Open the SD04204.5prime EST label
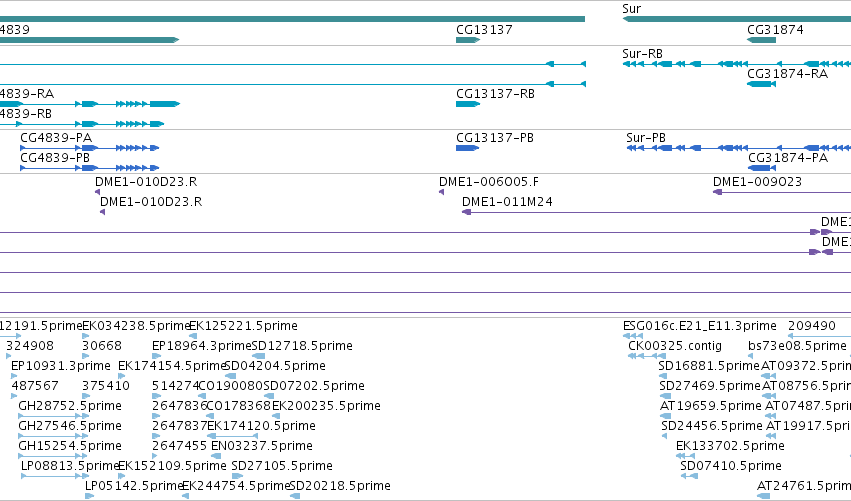This screenshot has width=851, height=501. pos(275,366)
